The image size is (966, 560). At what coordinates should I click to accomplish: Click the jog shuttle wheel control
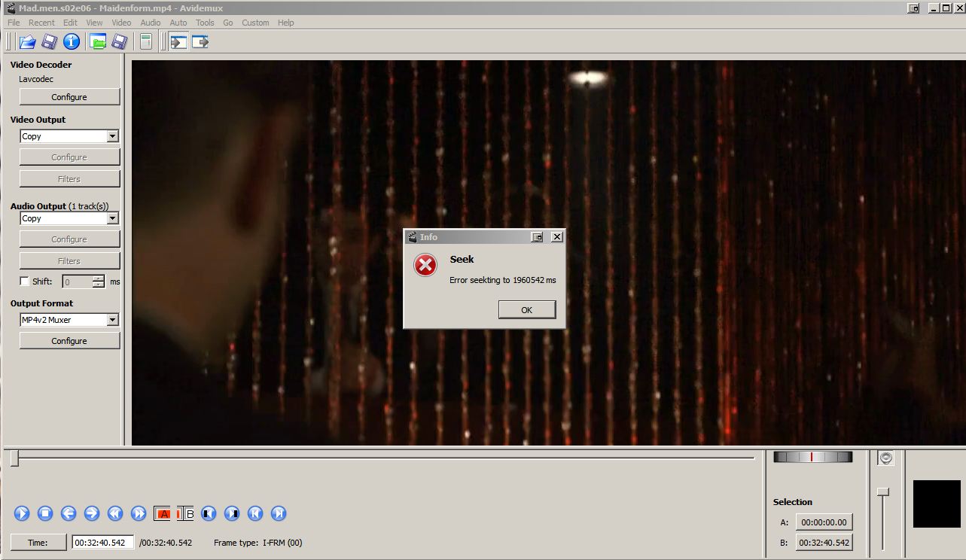[812, 457]
